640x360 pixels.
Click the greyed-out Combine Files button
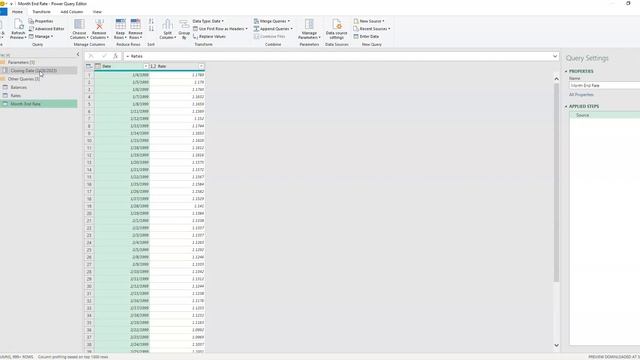pos(269,36)
